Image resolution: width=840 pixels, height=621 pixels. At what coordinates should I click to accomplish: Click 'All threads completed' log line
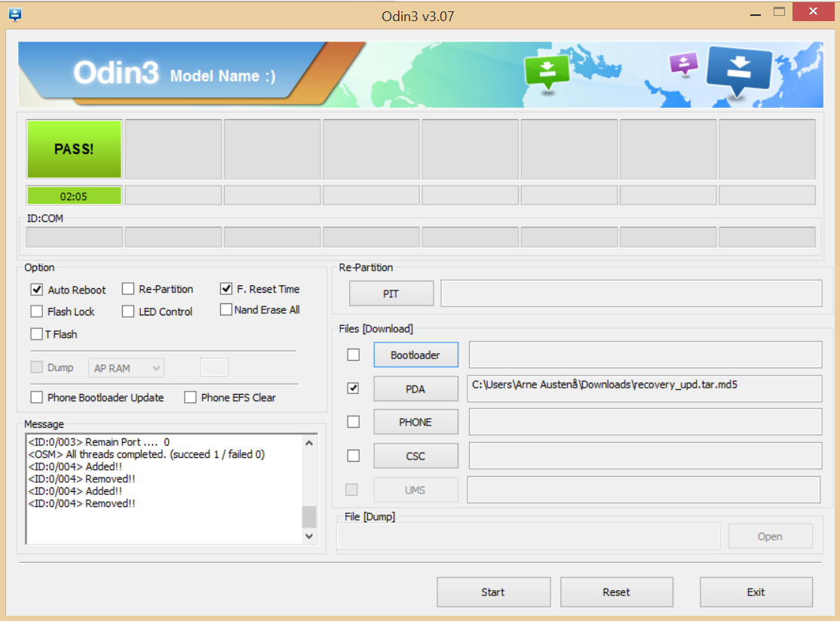click(146, 454)
